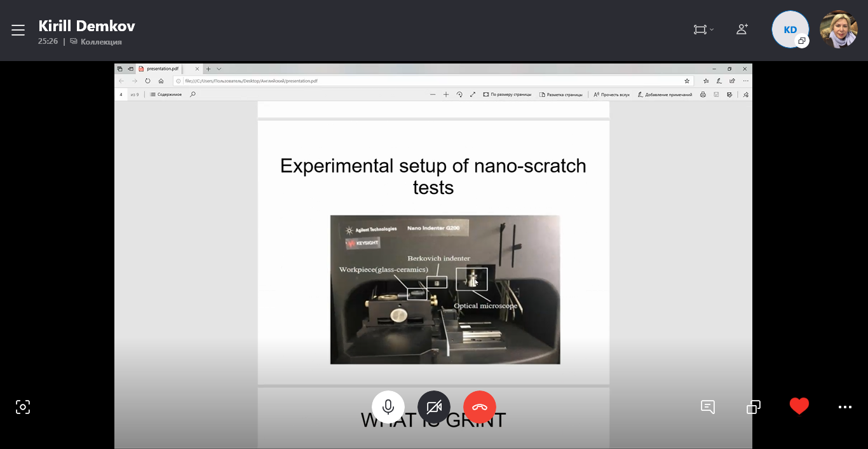Send a heart reaction
Screen dimensions: 868x449
tap(799, 406)
